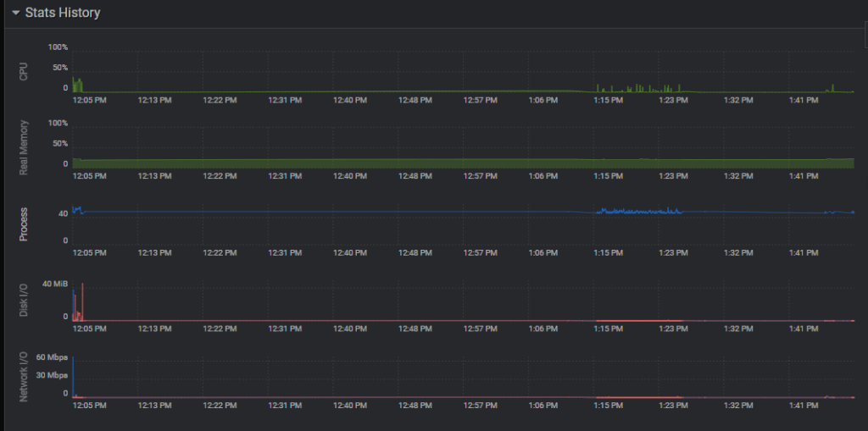The width and height of the screenshot is (868, 431).
Task: Click 12:48 PM under Disk I/O chart
Action: tap(415, 329)
